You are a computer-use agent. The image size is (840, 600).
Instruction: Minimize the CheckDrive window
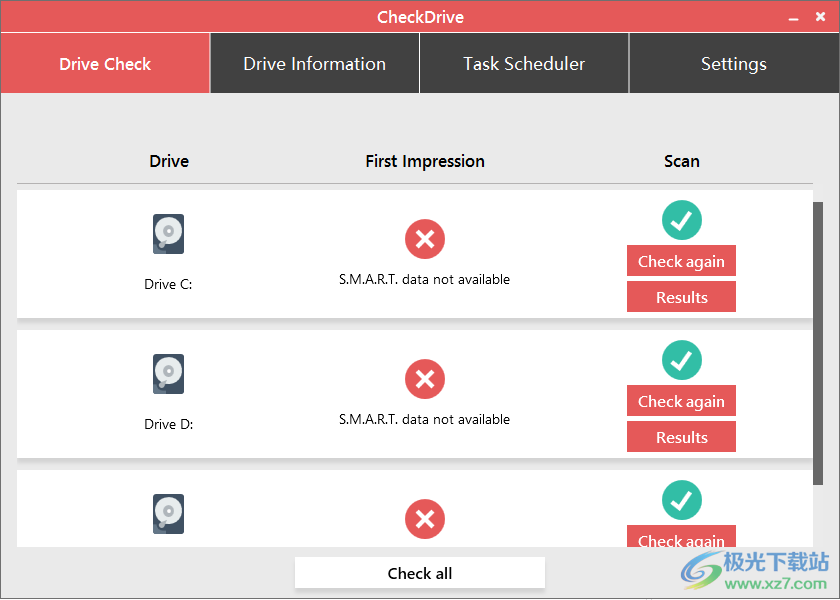click(793, 18)
